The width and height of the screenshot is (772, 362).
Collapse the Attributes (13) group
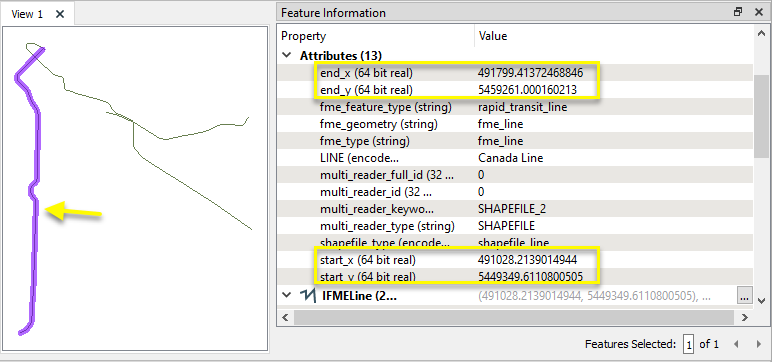tap(287, 56)
